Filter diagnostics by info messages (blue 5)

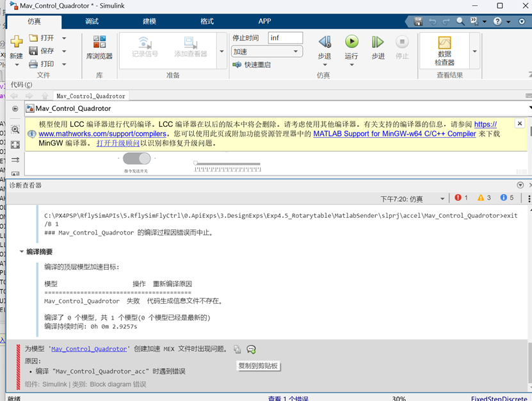coord(507,197)
